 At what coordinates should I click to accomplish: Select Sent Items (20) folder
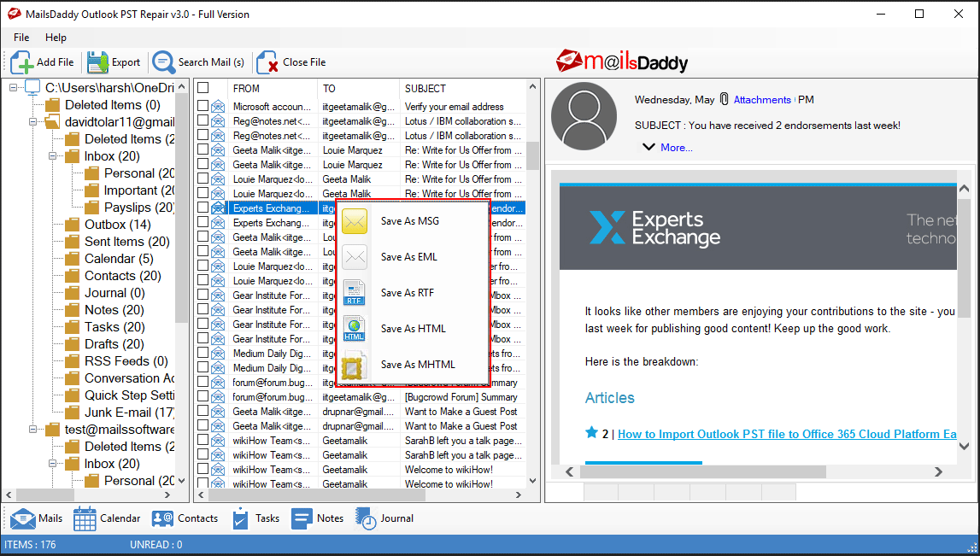[x=126, y=242]
